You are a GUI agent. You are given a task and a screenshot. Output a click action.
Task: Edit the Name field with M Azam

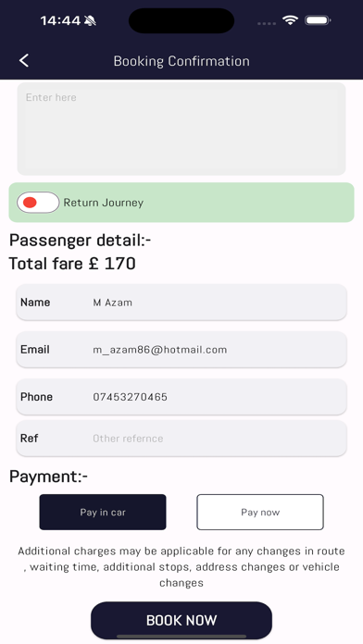click(x=181, y=303)
